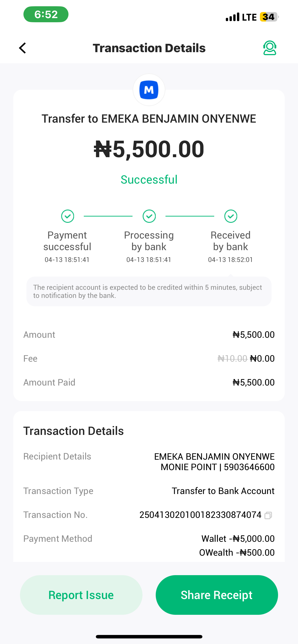The height and width of the screenshot is (644, 298).
Task: Tap the Received by bank checkmark
Action: pyautogui.click(x=231, y=216)
